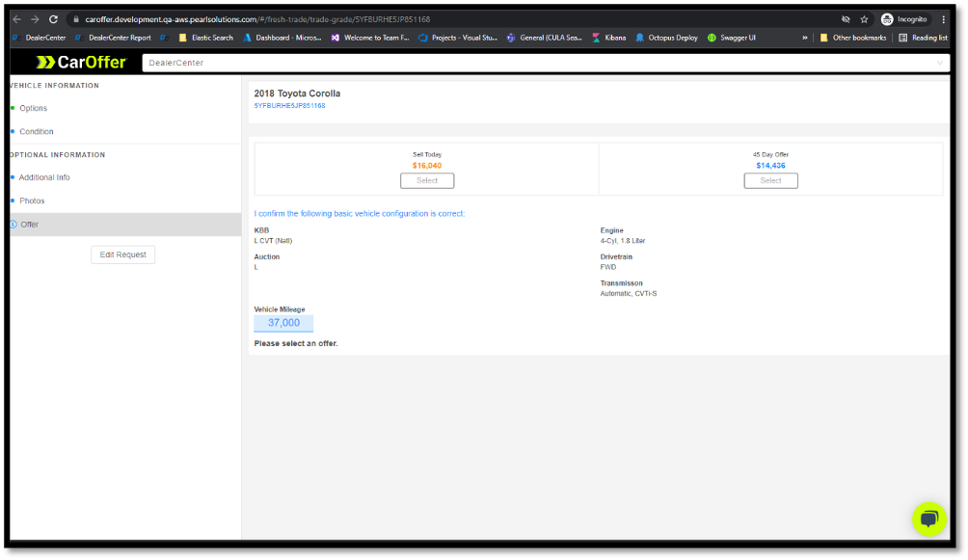Click the Vehicle Mileage field
Screen dimensions: 968x560
click(284, 323)
